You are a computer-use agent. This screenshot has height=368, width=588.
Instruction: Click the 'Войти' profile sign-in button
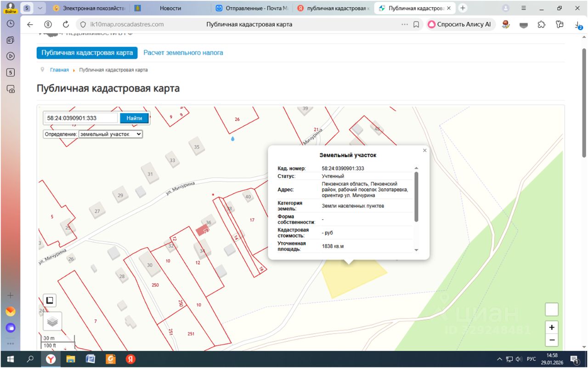point(10,8)
